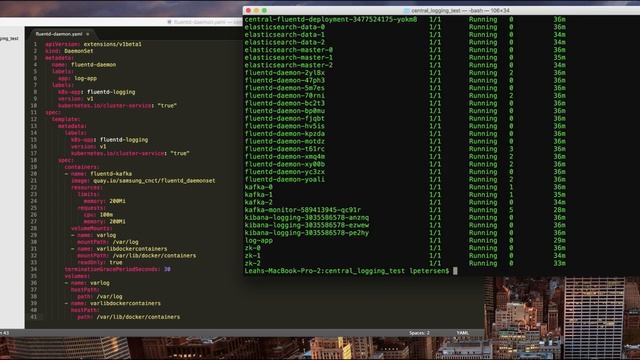Click the DaemonSet kind value
The height and width of the screenshot is (360, 640).
click(x=79, y=51)
